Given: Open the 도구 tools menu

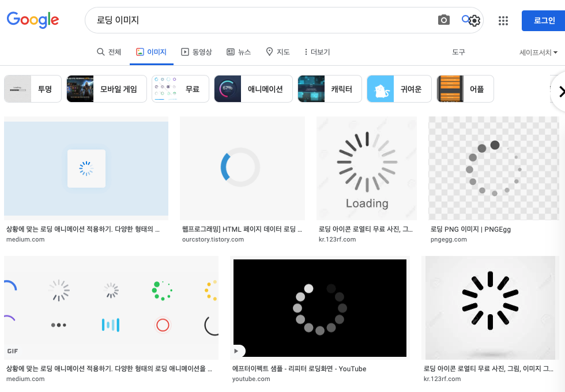Looking at the screenshot, I should pyautogui.click(x=458, y=52).
